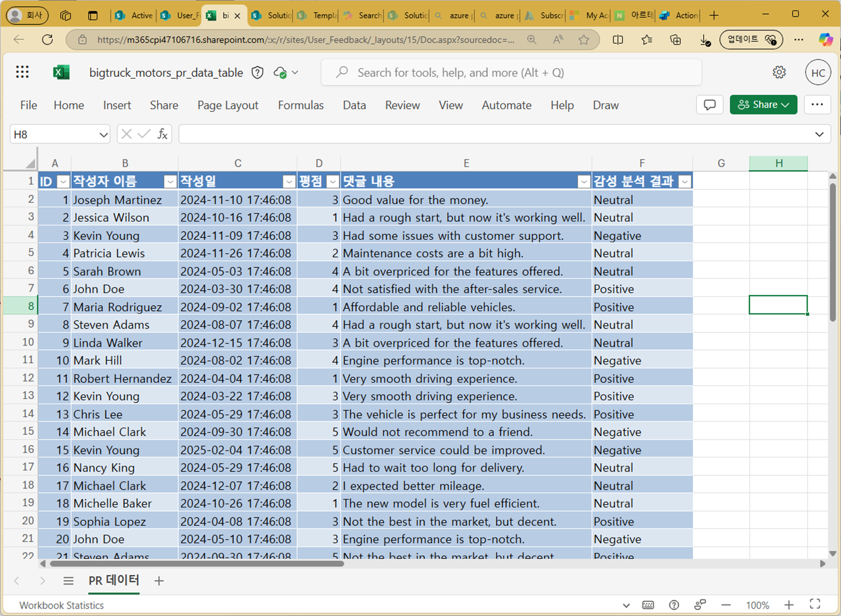
Task: Open the comments pane icon
Action: [x=710, y=105]
